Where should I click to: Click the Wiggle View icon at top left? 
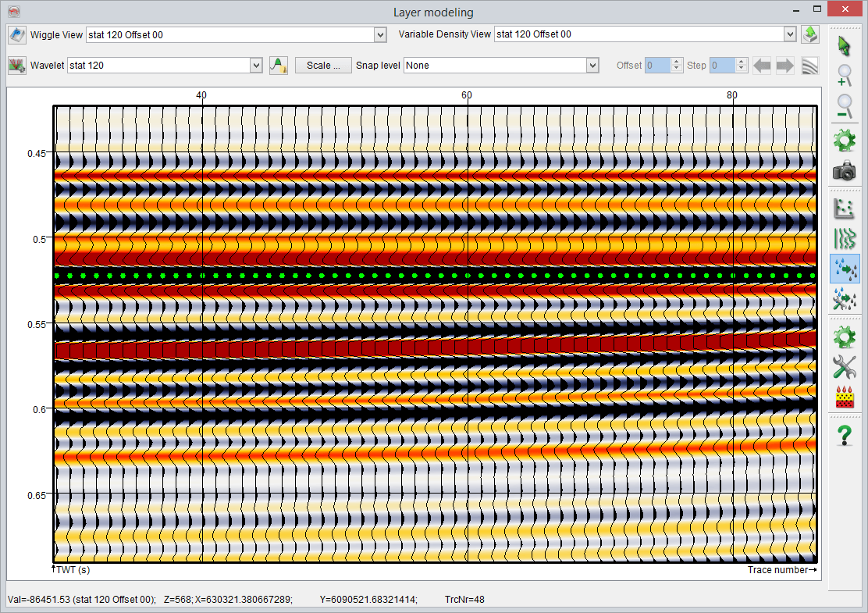(17, 34)
